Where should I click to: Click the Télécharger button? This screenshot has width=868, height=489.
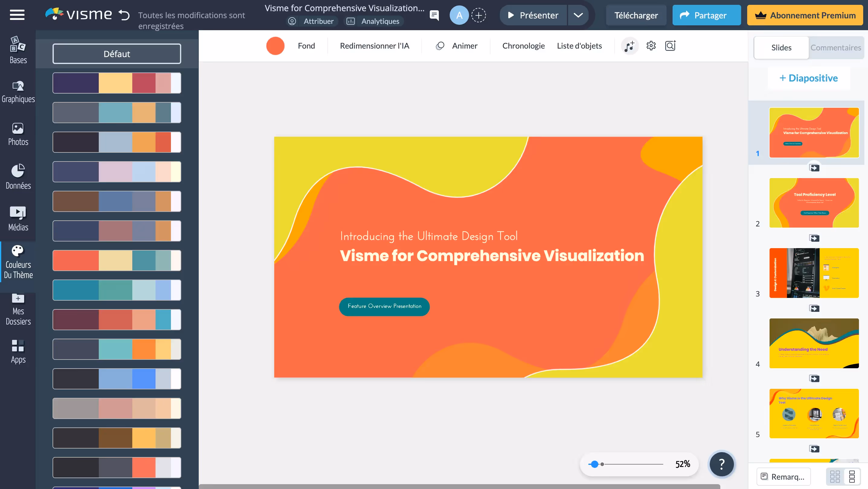(x=636, y=15)
